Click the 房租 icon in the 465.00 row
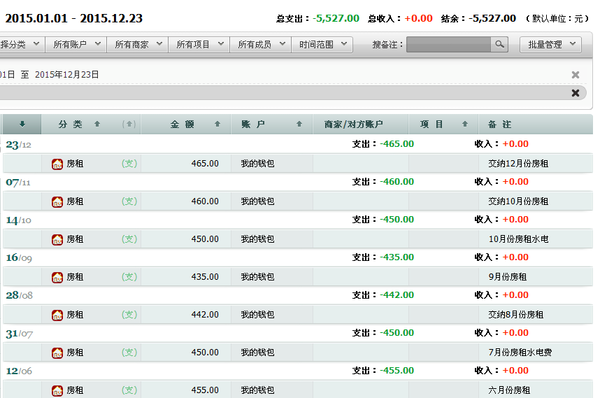 click(57, 164)
